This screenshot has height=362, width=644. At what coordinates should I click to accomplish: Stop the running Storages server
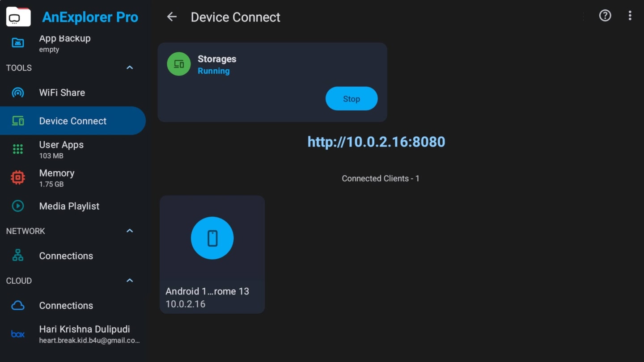click(352, 98)
